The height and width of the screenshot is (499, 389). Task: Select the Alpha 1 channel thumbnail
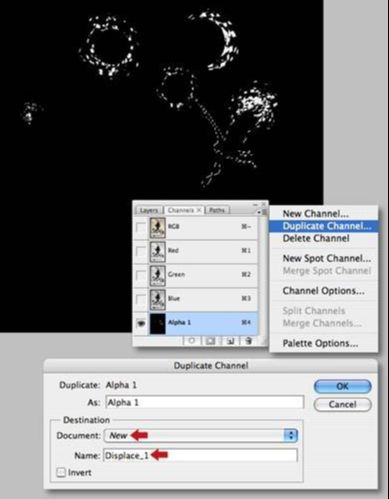click(157, 323)
